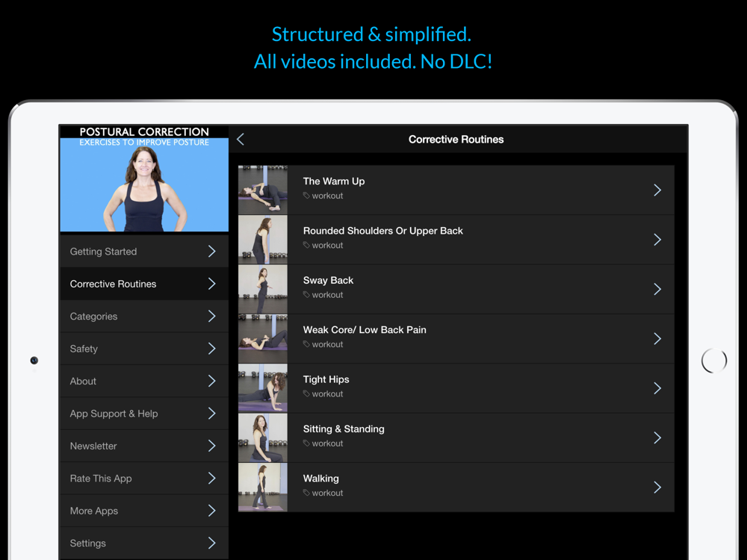This screenshot has width=747, height=560.
Task: Click the chevron next to About
Action: pos(212,381)
